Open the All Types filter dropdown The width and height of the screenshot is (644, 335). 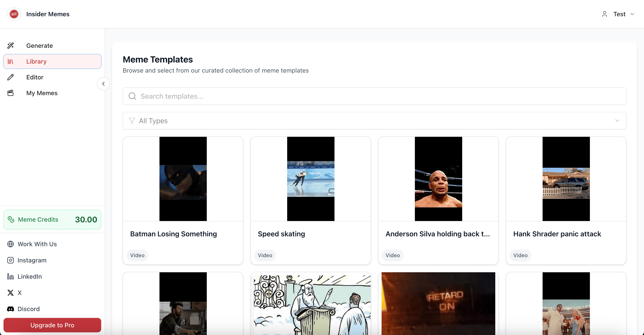pos(374,121)
